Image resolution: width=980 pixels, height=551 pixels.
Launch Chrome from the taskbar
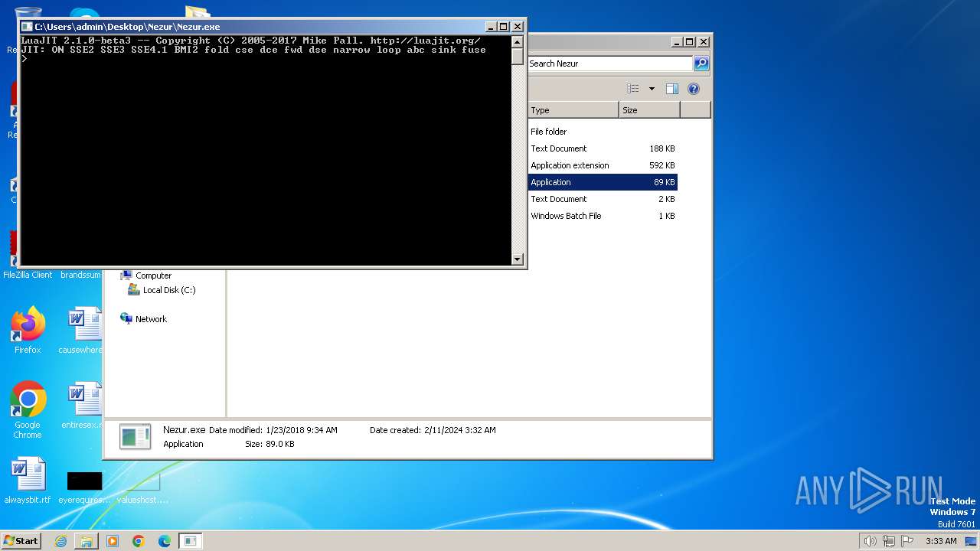(139, 541)
